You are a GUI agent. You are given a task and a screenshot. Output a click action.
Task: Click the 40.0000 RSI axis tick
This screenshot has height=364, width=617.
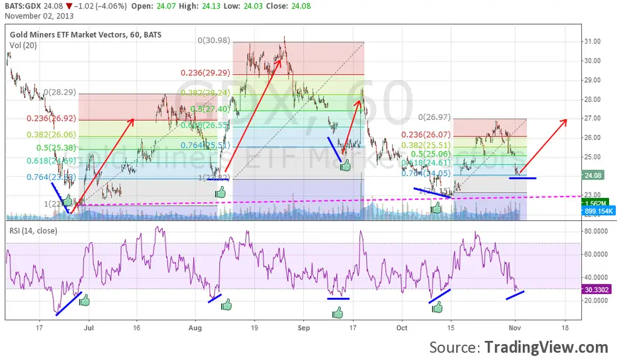[x=596, y=277]
